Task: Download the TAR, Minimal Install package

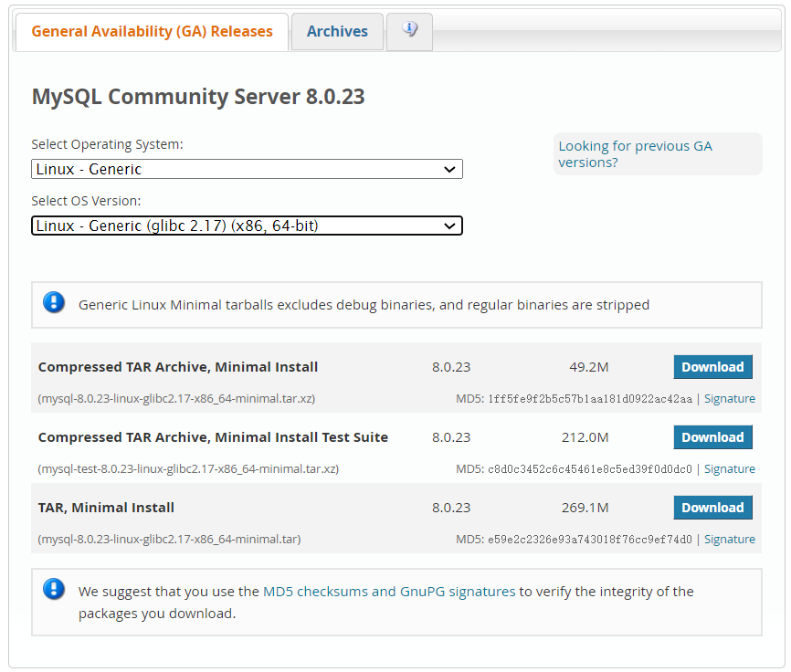Action: click(712, 507)
